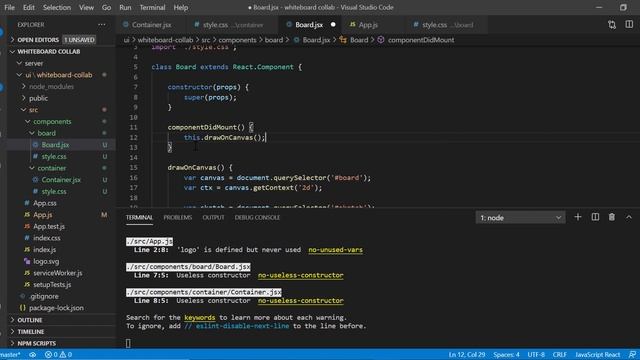This screenshot has width=640, height=360.
Task: Open the Container.jsx no-useless-constructor link
Action: click(x=300, y=300)
